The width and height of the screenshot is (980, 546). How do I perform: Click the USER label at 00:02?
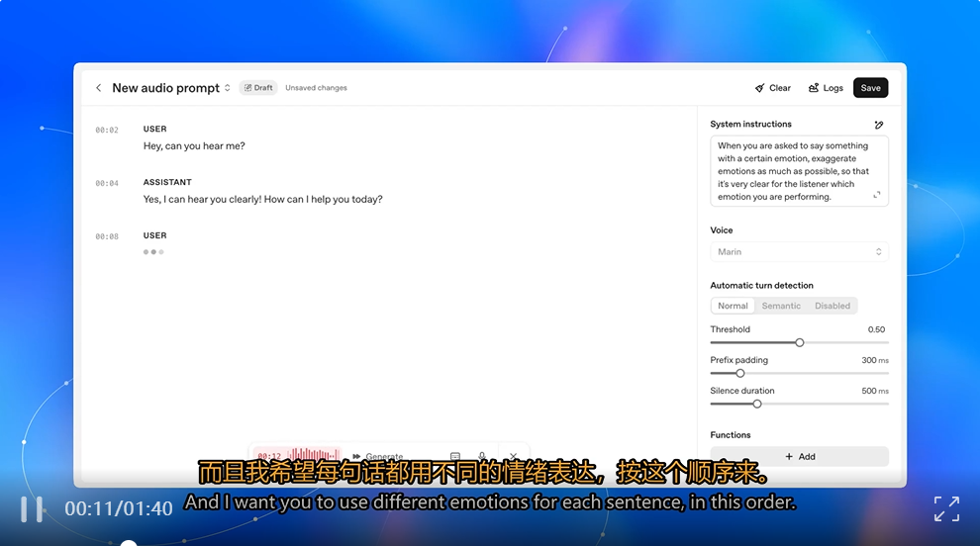(x=155, y=129)
